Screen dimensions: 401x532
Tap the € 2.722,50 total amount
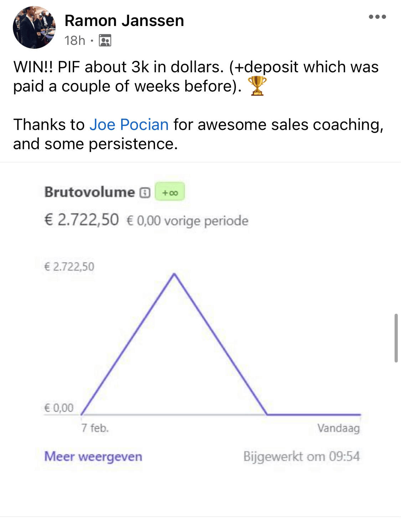point(81,220)
